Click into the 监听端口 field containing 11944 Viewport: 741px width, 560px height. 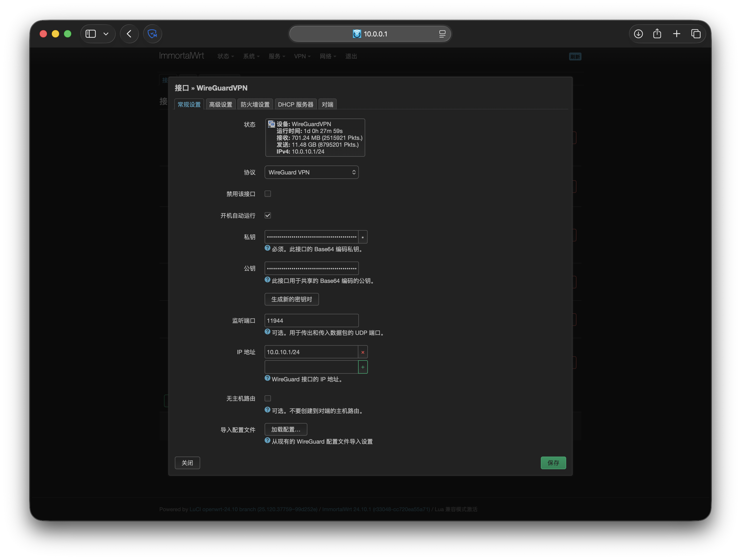click(x=311, y=321)
